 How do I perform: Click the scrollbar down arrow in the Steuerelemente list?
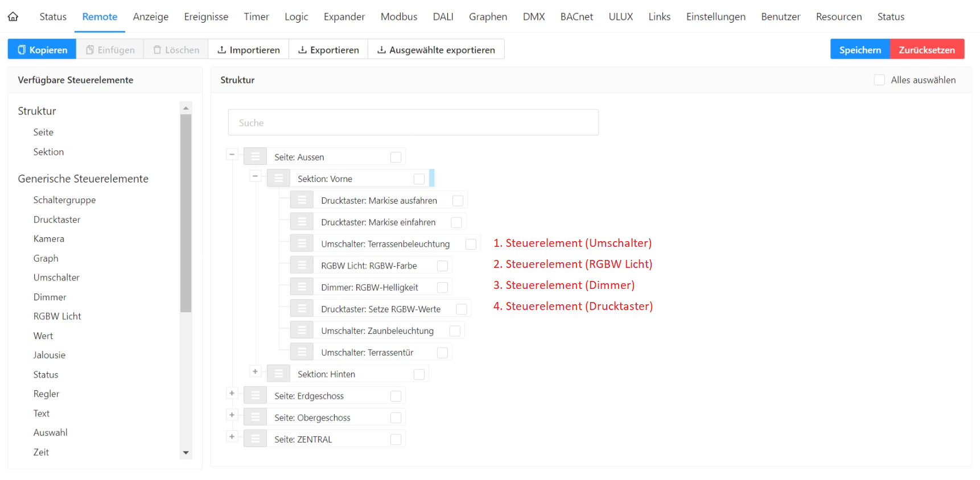186,453
